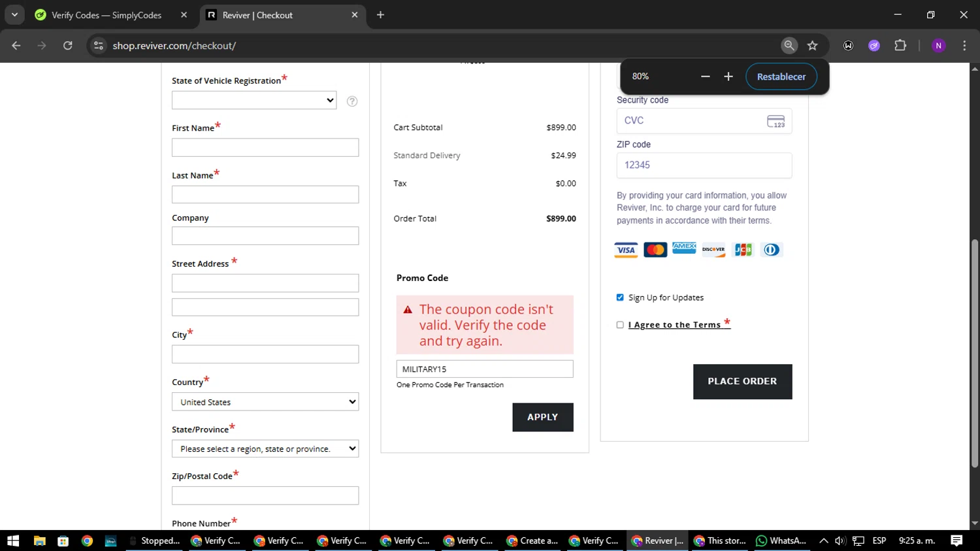Open site information icon in address bar

tap(99, 46)
